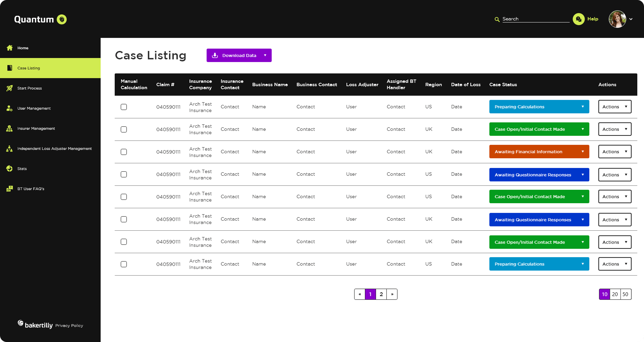644x342 pixels.
Task: Open User Management via its icon
Action: pos(10,108)
